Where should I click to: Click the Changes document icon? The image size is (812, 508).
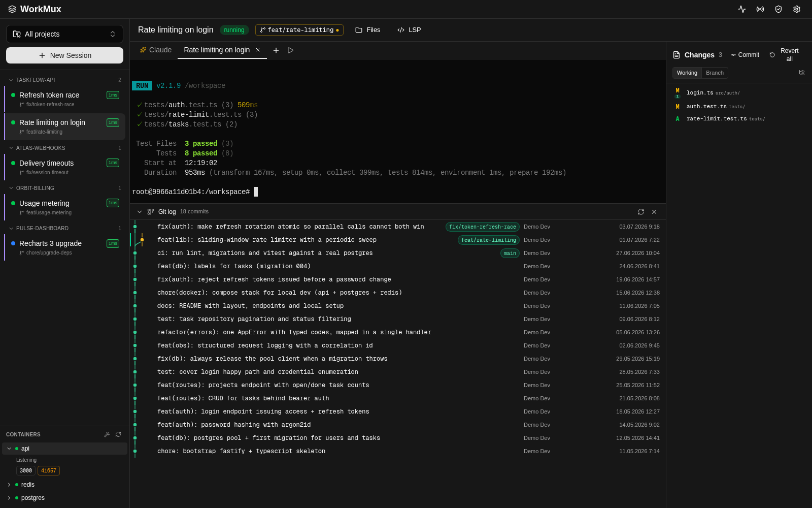tap(676, 55)
